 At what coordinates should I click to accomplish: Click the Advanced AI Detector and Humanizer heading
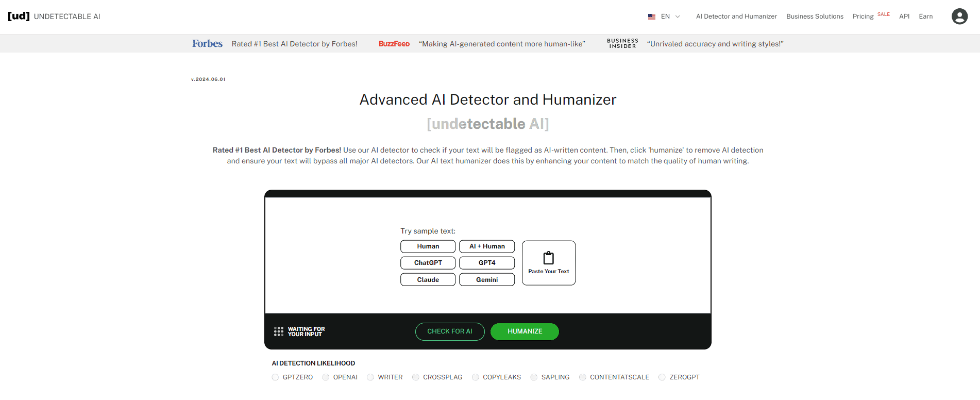[488, 99]
